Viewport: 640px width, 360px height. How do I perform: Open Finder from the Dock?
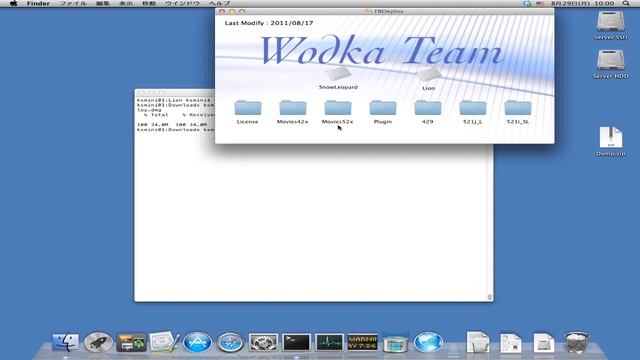tap(65, 342)
